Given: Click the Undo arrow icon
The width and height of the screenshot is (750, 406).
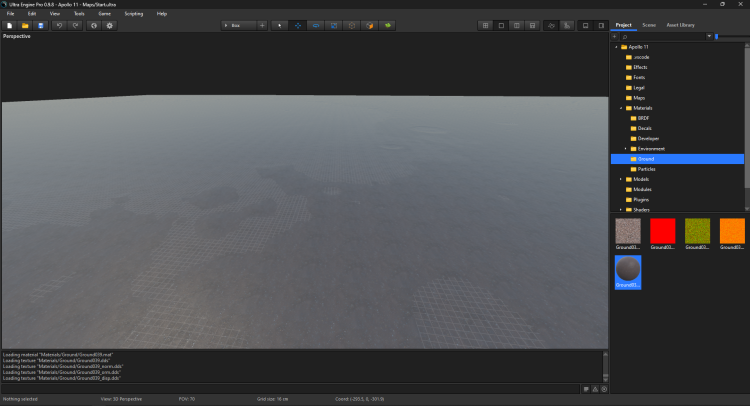Looking at the screenshot, I should (x=60, y=25).
